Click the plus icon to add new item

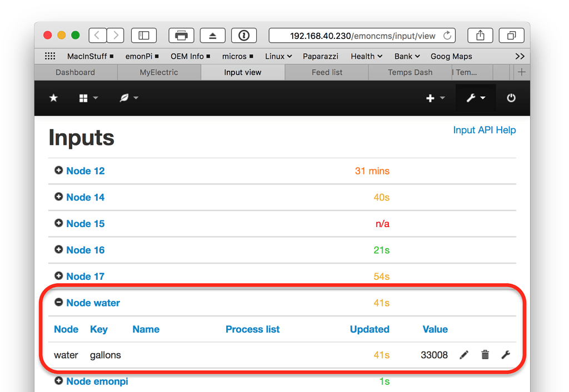[x=431, y=98]
